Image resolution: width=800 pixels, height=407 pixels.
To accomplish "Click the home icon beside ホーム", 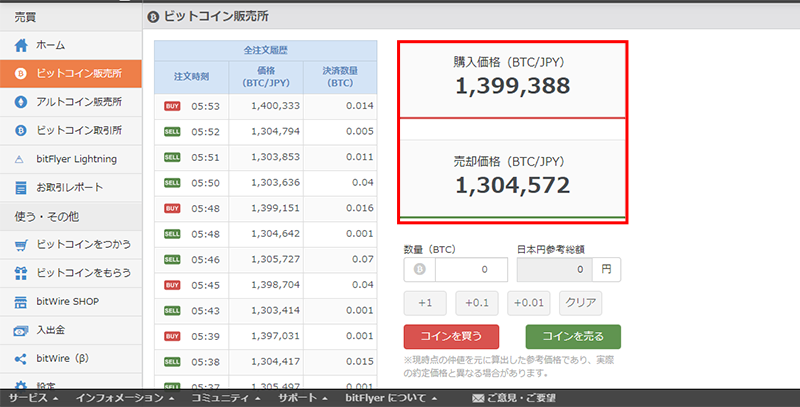I will pyautogui.click(x=21, y=45).
